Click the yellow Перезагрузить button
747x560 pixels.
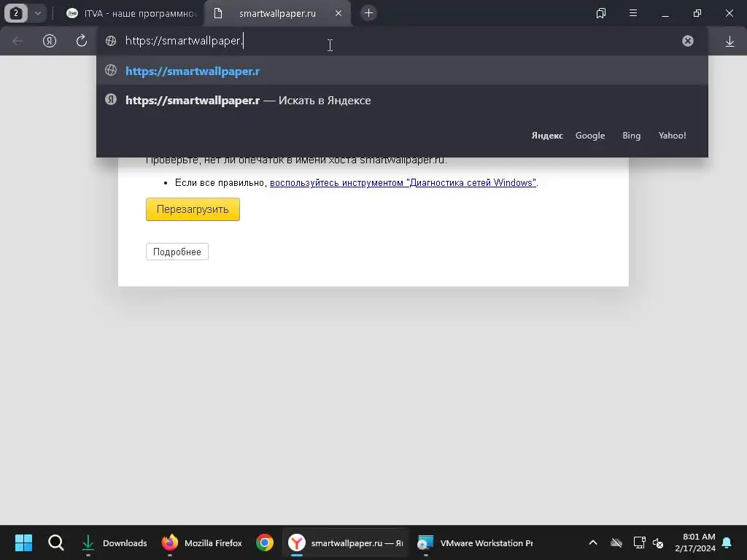tap(193, 209)
